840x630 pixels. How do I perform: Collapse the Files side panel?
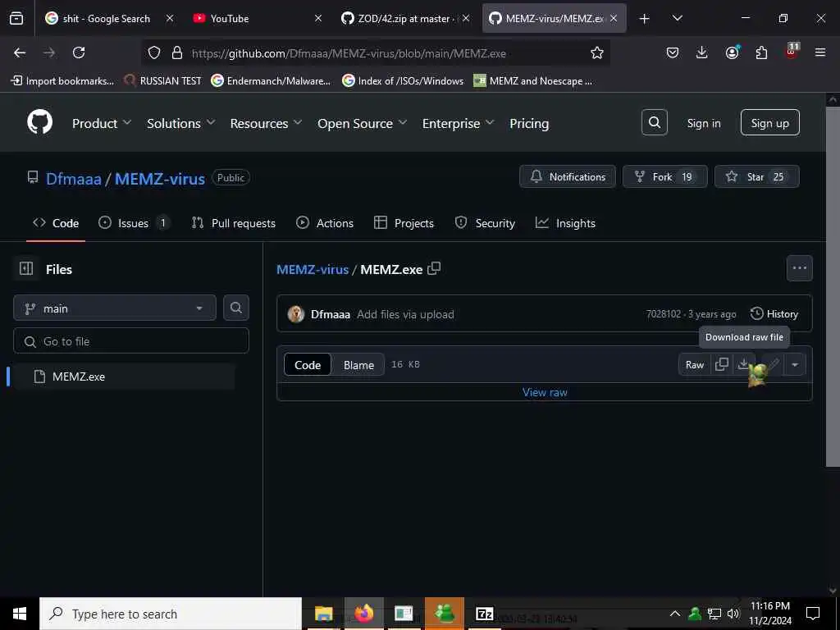26,268
